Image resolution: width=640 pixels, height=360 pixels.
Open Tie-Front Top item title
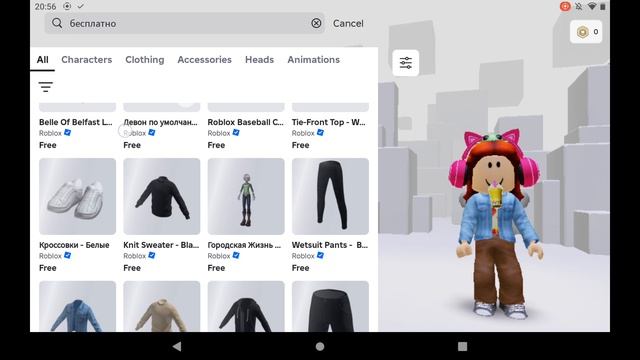(329, 122)
